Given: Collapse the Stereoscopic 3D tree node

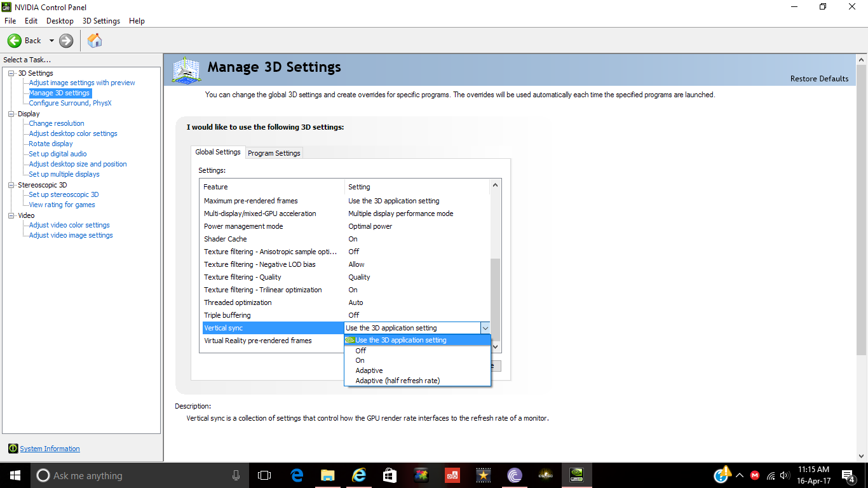Looking at the screenshot, I should pos(11,185).
